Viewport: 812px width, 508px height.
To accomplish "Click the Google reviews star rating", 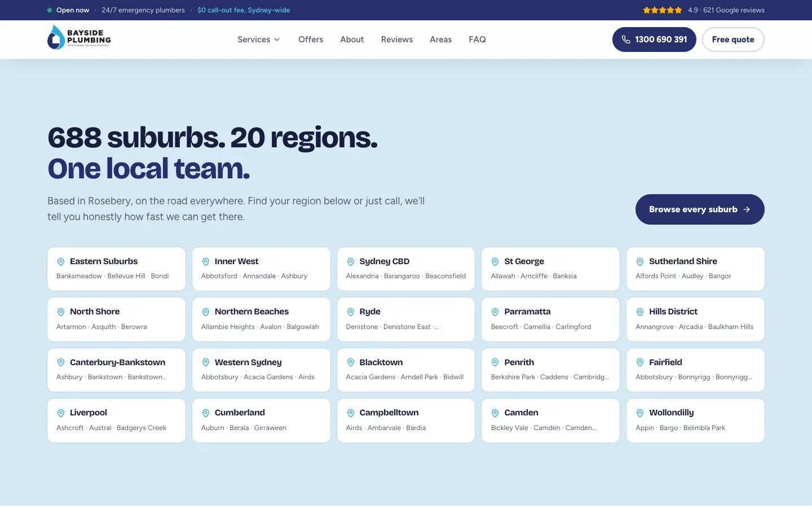I will tap(663, 10).
